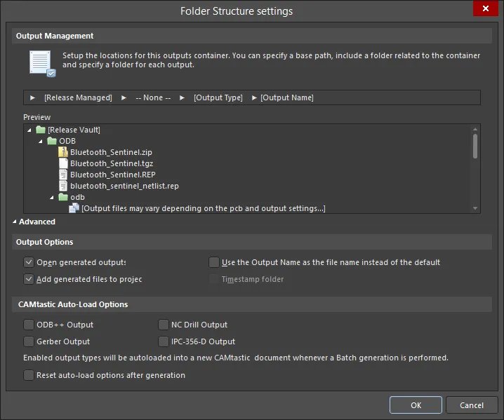Select the [Release Vault] tree label
The image size is (504, 420).
pos(74,130)
